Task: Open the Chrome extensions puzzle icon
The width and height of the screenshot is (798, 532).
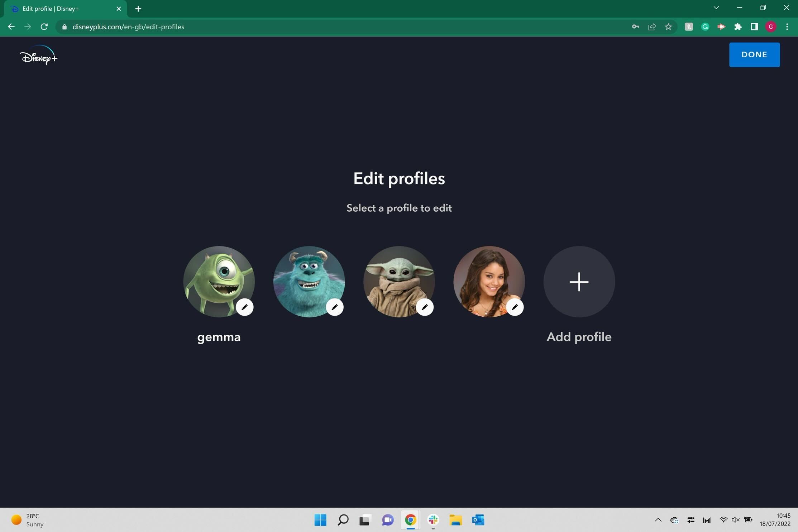Action: coord(738,27)
